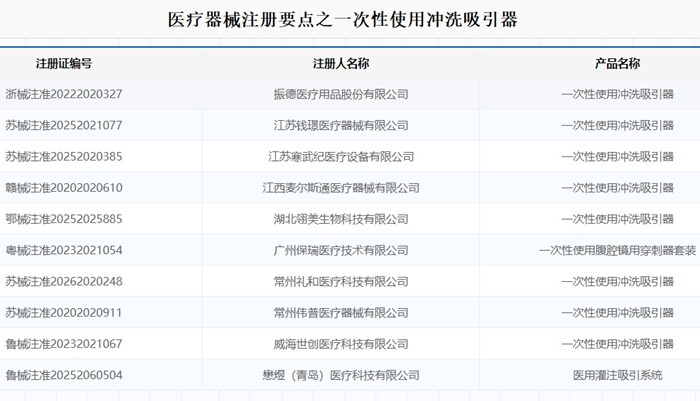
Task: Click product name 一次性使用腹腔镜用穿刺器套装
Action: 617,251
